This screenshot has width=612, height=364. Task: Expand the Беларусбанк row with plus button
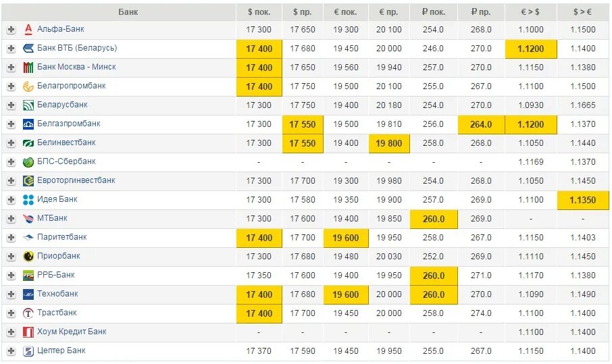[11, 105]
